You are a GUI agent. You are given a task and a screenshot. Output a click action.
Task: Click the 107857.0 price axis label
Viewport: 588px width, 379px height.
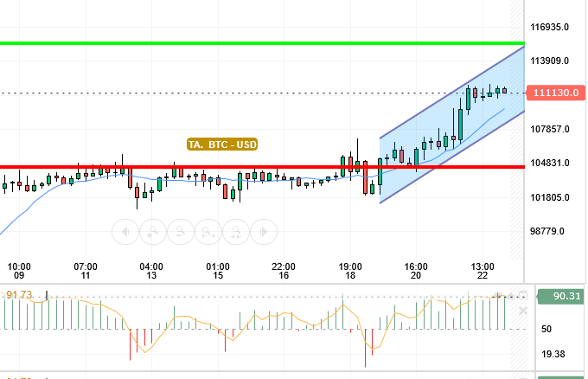coord(549,129)
